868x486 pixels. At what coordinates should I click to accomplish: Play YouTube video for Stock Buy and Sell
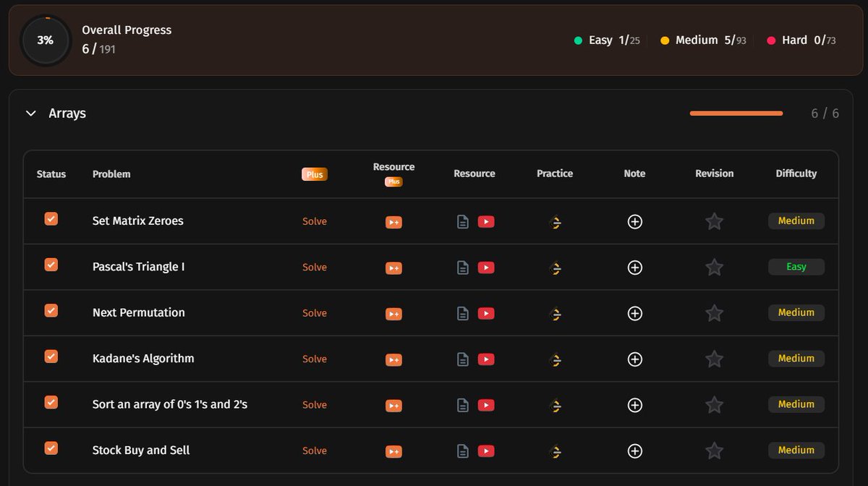[x=486, y=451]
